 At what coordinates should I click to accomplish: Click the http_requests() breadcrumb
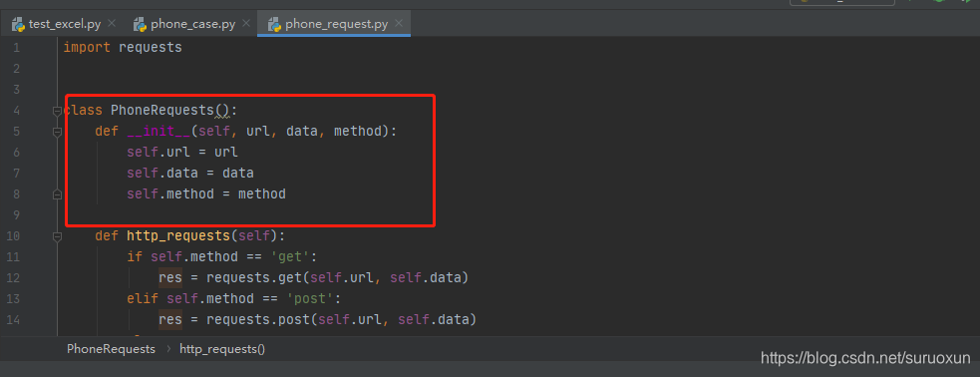click(x=222, y=349)
